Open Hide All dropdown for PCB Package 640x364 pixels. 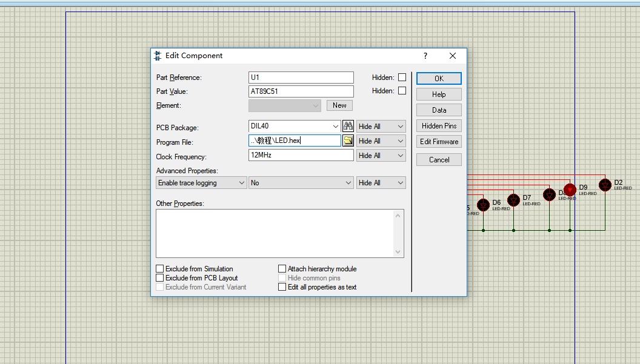point(381,127)
